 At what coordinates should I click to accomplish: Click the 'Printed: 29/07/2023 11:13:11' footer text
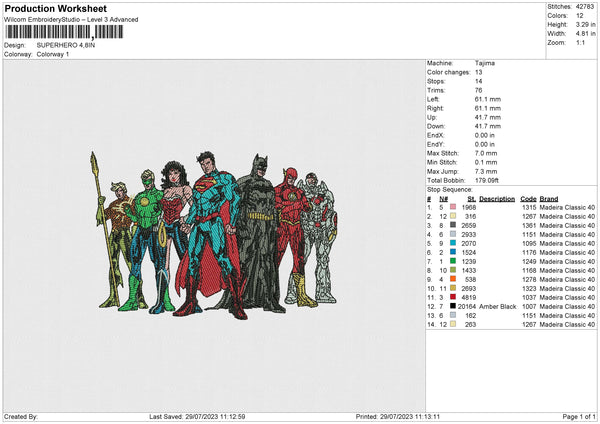click(398, 416)
